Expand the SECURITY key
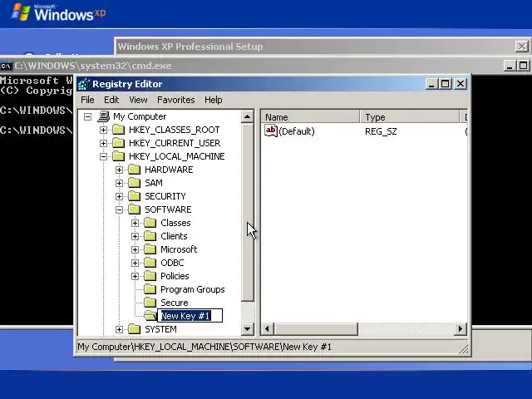 (119, 196)
